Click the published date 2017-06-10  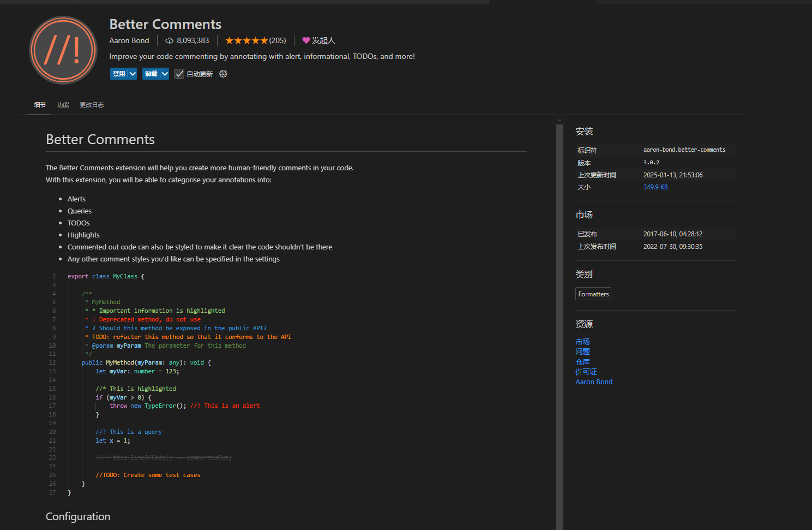point(673,234)
